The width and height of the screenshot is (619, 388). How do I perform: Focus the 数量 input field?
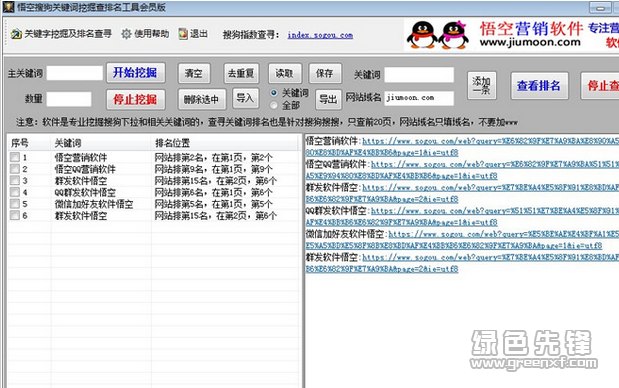[x=69, y=99]
